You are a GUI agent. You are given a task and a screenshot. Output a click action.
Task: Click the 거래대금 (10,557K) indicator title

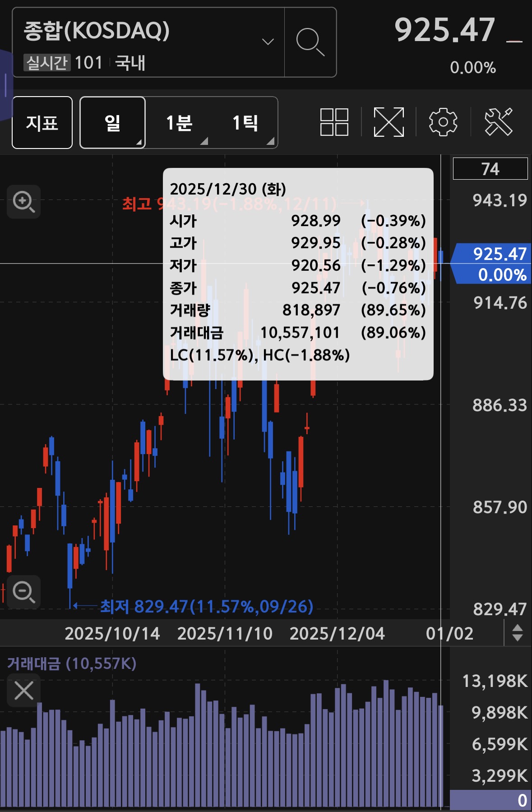72,663
